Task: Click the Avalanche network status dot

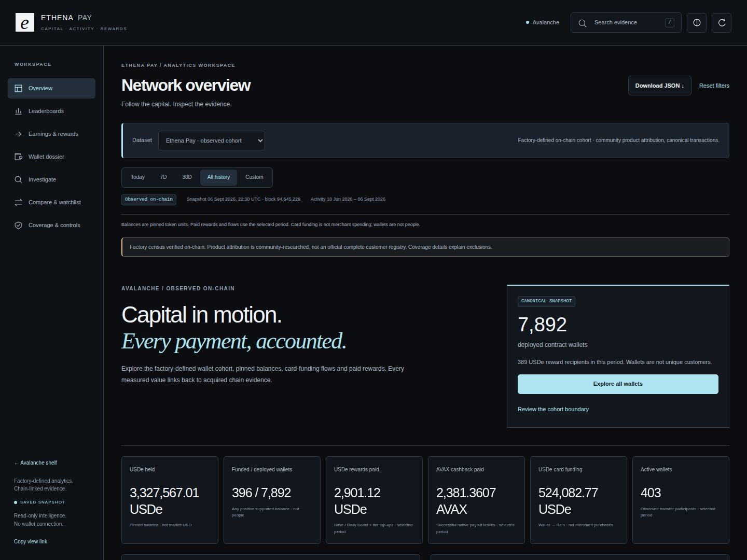Action: click(528, 22)
